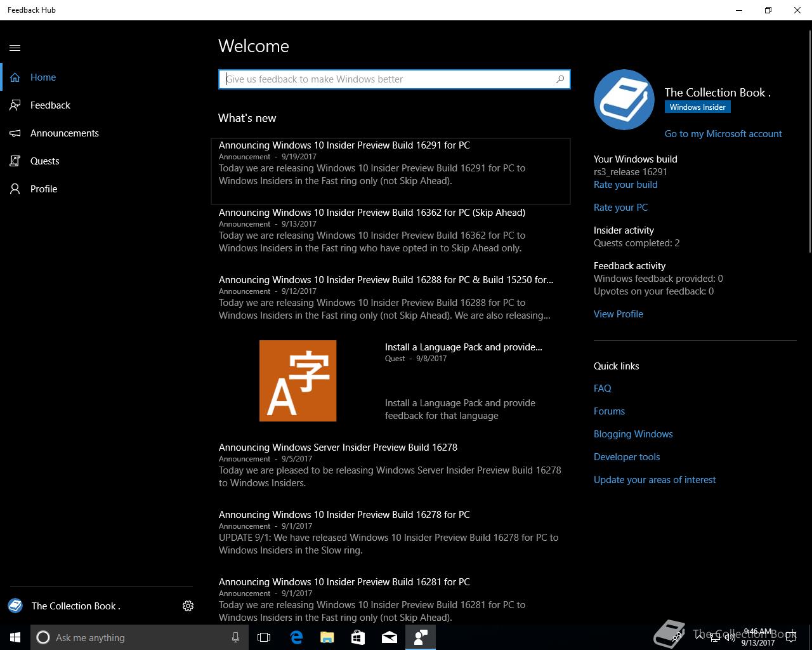Select Profile label in navigation pane
Viewport: 812px width, 650px height.
tap(44, 189)
